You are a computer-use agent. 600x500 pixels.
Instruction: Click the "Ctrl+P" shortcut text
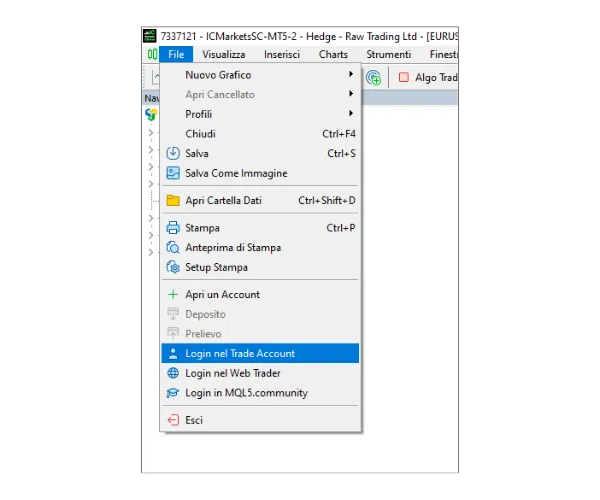(341, 228)
